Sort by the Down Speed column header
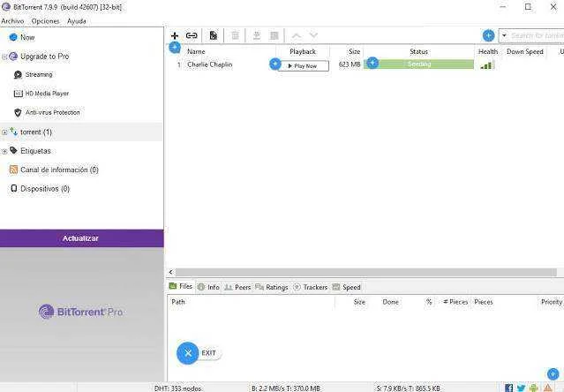Screen dimensions: 564x392 [x=525, y=51]
